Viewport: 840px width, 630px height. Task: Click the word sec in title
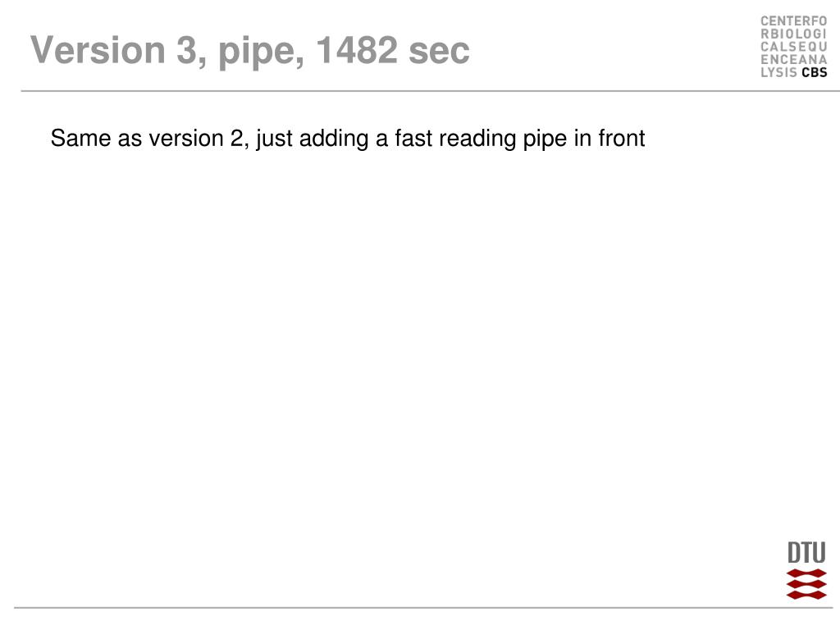[x=440, y=53]
